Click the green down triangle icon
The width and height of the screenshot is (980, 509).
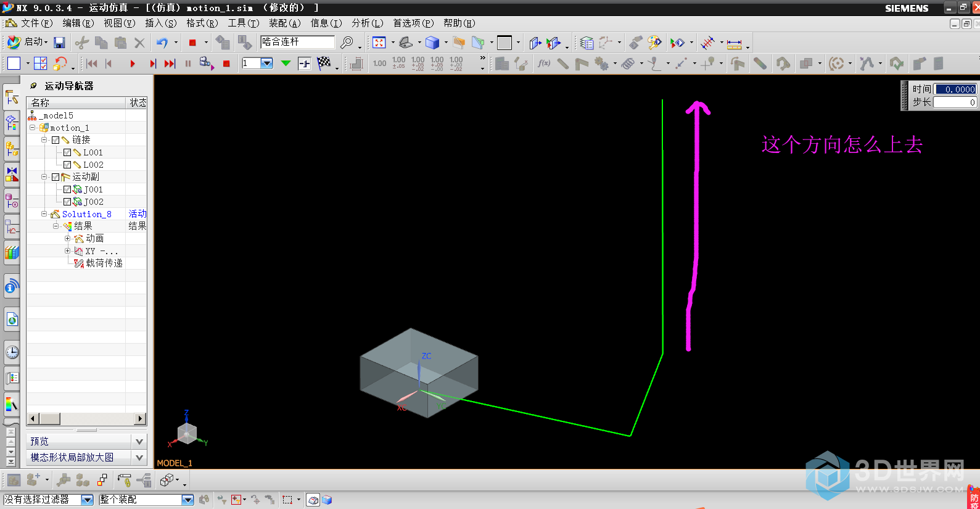pyautogui.click(x=286, y=63)
